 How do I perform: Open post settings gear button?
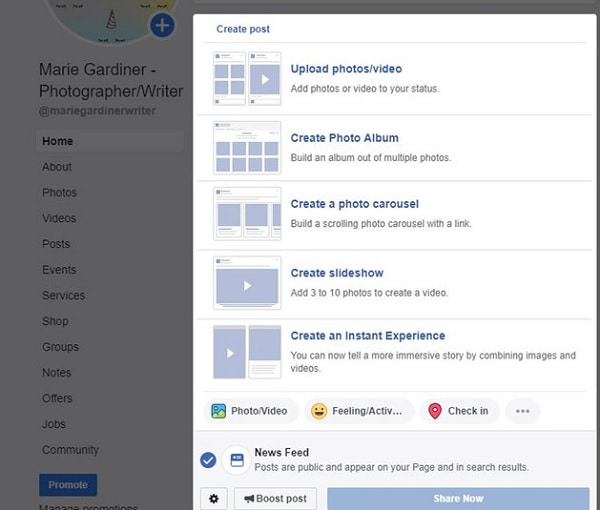(214, 499)
